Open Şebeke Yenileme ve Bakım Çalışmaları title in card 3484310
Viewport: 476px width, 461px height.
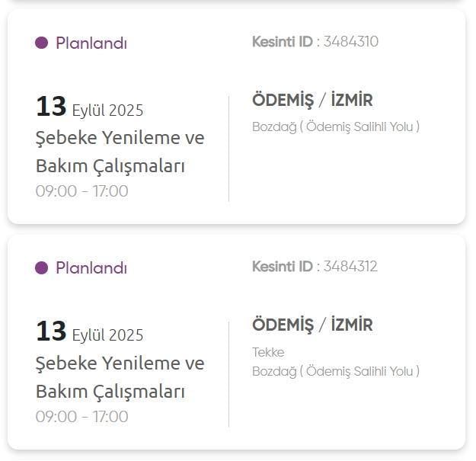120,152
